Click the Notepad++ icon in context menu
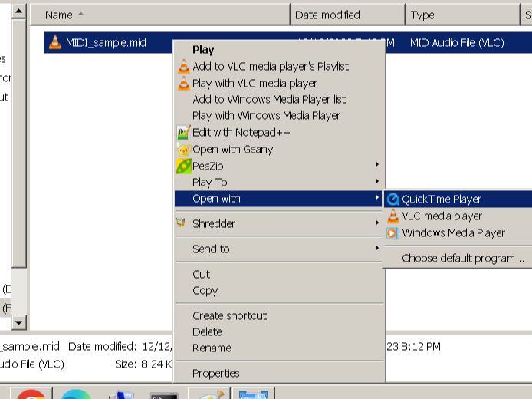This screenshot has height=399, width=532. pos(183,132)
